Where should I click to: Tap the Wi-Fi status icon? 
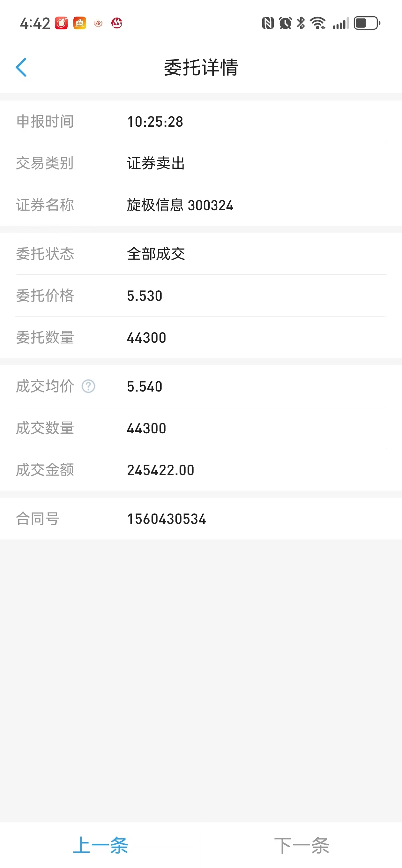pyautogui.click(x=318, y=23)
